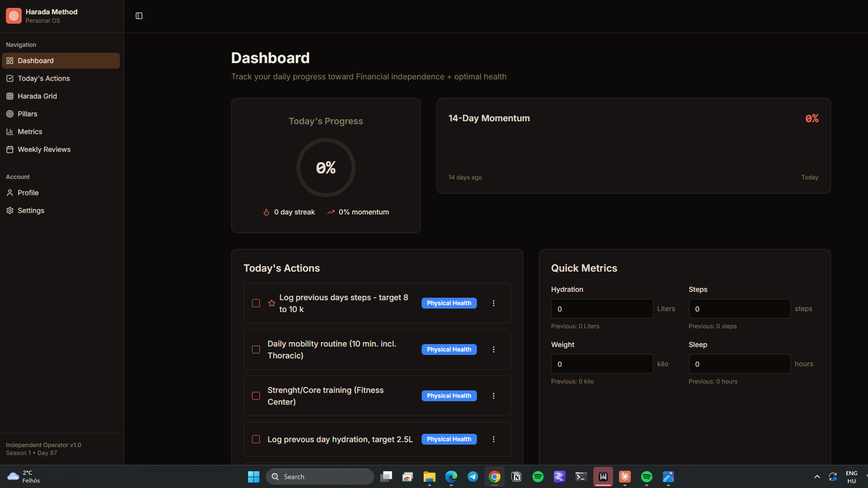This screenshot has width=868, height=488.
Task: Open three-dot menu for hydration log action
Action: click(493, 439)
